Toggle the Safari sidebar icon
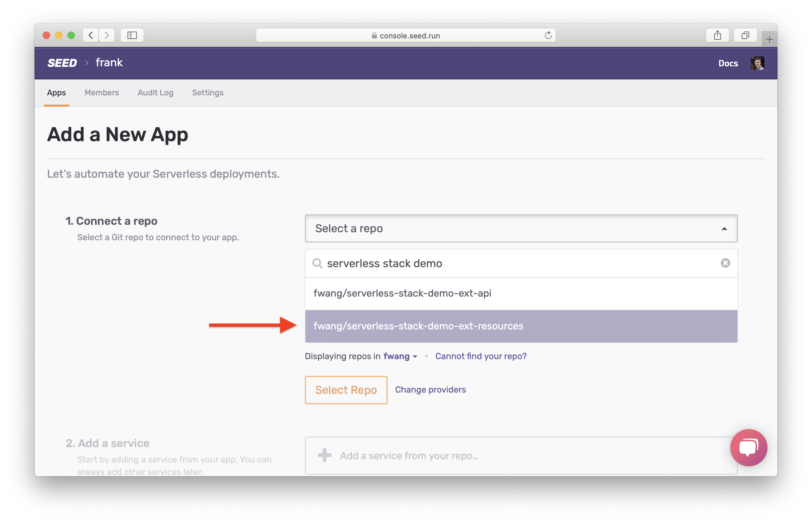 (x=132, y=35)
